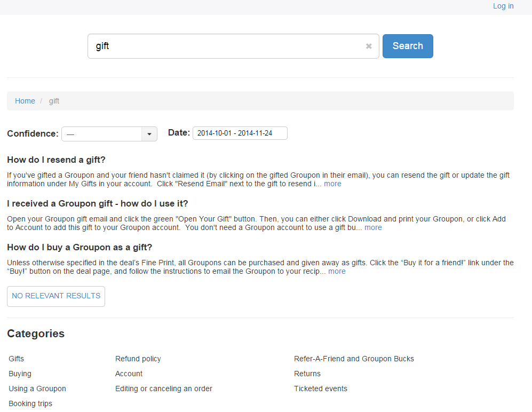532x412 pixels.
Task: Open Editing or canceling an order category
Action: click(x=163, y=389)
